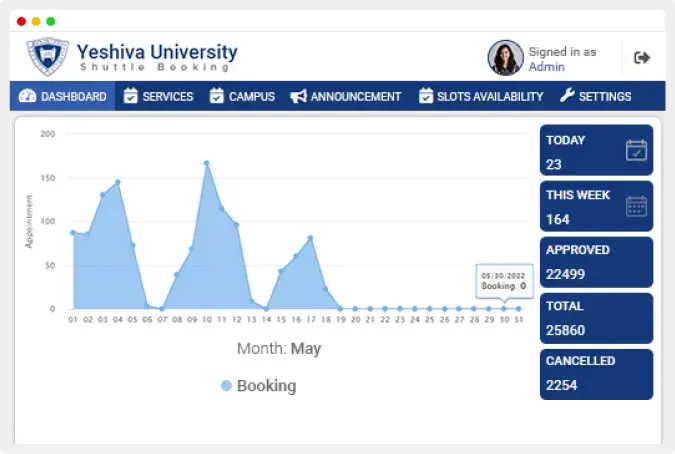Click the admin profile avatar
675x454 pixels.
(505, 58)
